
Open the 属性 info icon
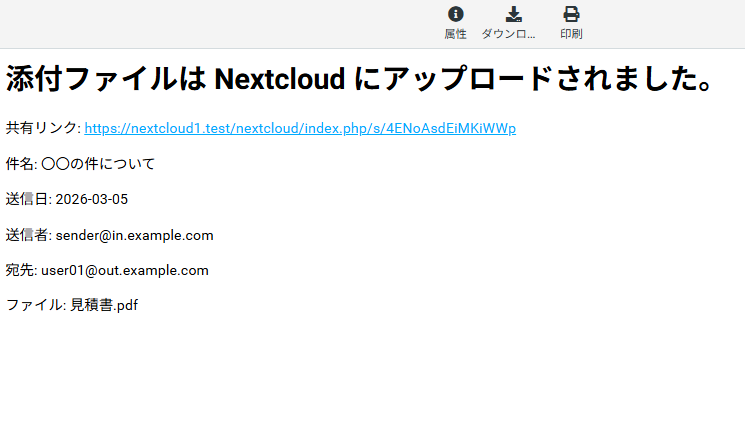tap(455, 14)
